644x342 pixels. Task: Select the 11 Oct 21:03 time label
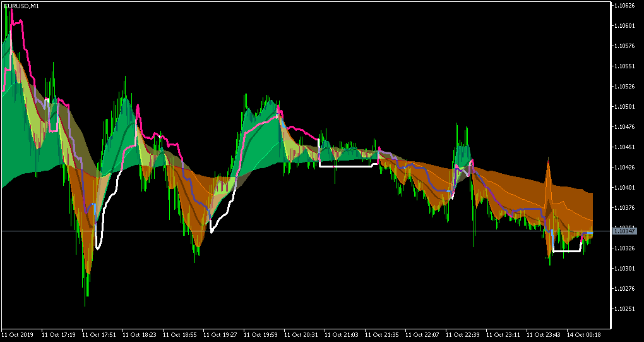click(x=342, y=334)
